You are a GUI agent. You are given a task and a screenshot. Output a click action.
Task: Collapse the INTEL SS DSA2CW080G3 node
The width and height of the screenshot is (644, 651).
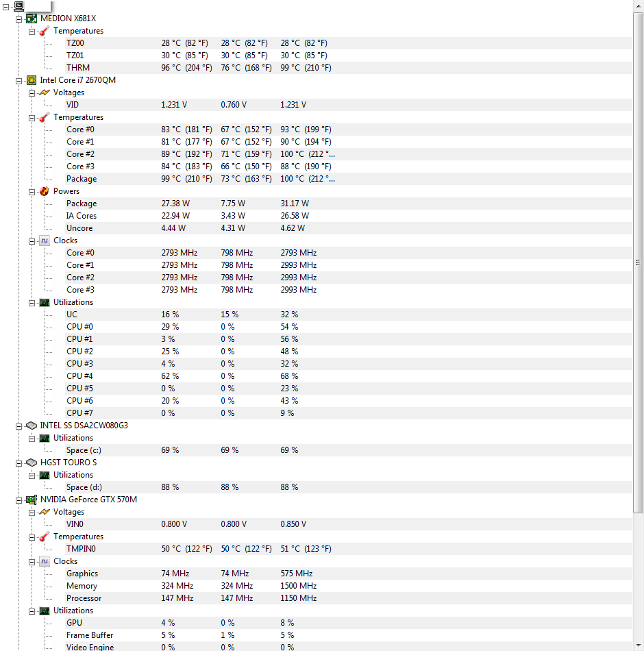[18, 426]
